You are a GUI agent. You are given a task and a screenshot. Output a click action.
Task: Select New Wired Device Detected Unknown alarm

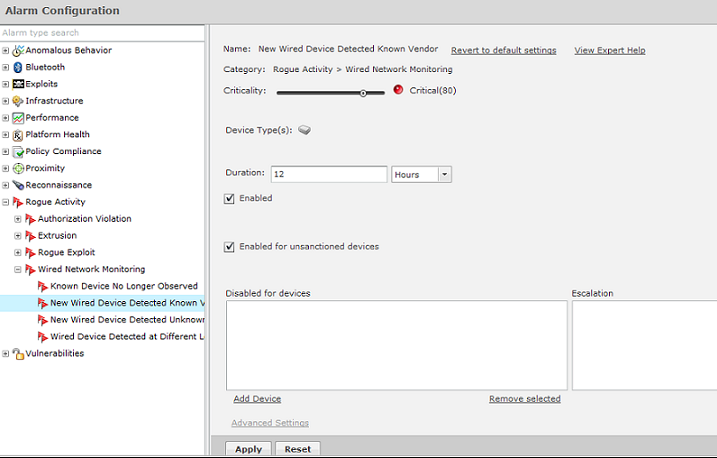tap(127, 320)
